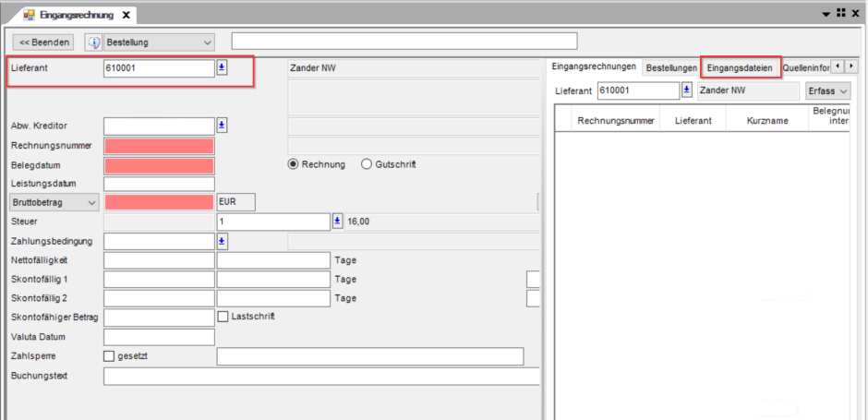Open lookup arrow next to Steuer field
The width and height of the screenshot is (868, 420).
[337, 222]
